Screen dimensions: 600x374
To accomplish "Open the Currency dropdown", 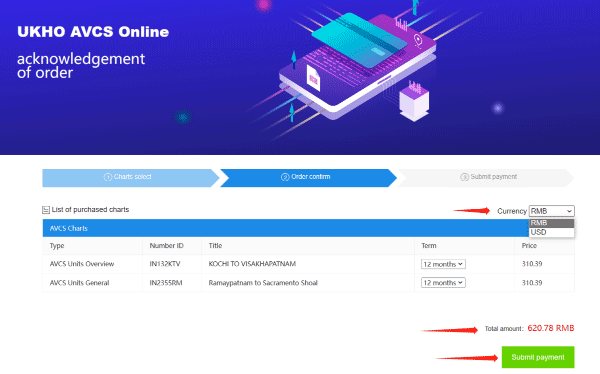I will [x=551, y=211].
